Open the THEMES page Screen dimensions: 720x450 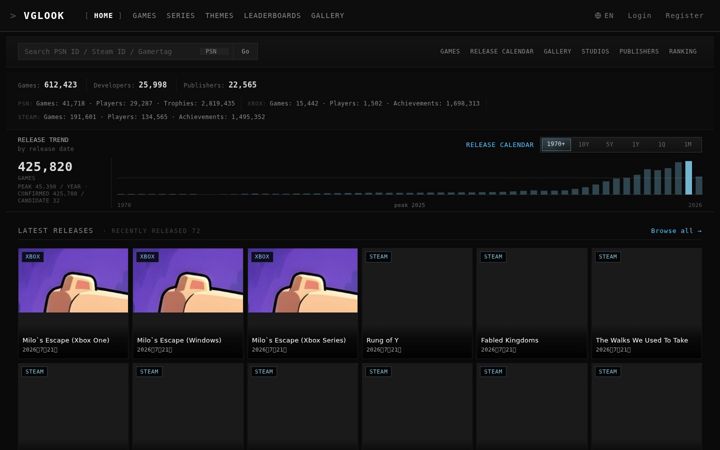coord(219,16)
